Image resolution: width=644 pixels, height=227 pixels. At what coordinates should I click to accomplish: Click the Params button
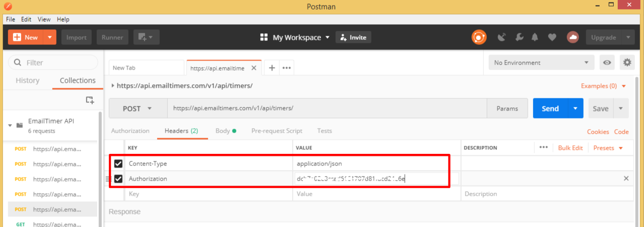507,108
